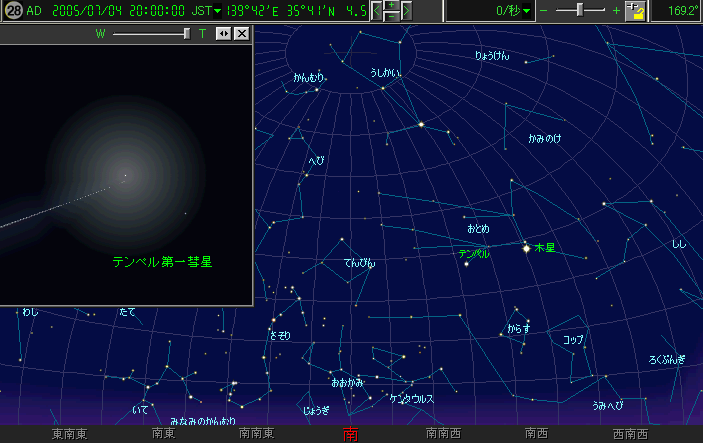Image resolution: width=703 pixels, height=443 pixels.
Task: Select the 南南西 direction label
Action: click(443, 434)
